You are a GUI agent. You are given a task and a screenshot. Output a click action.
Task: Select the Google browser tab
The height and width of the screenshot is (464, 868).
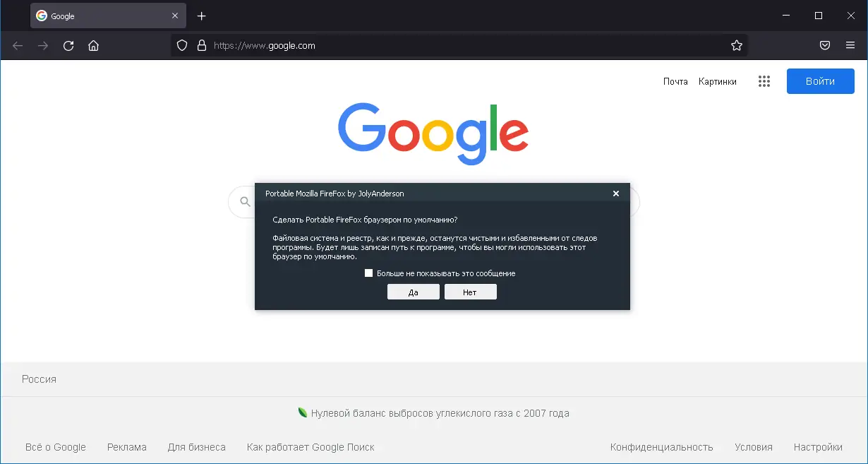108,16
